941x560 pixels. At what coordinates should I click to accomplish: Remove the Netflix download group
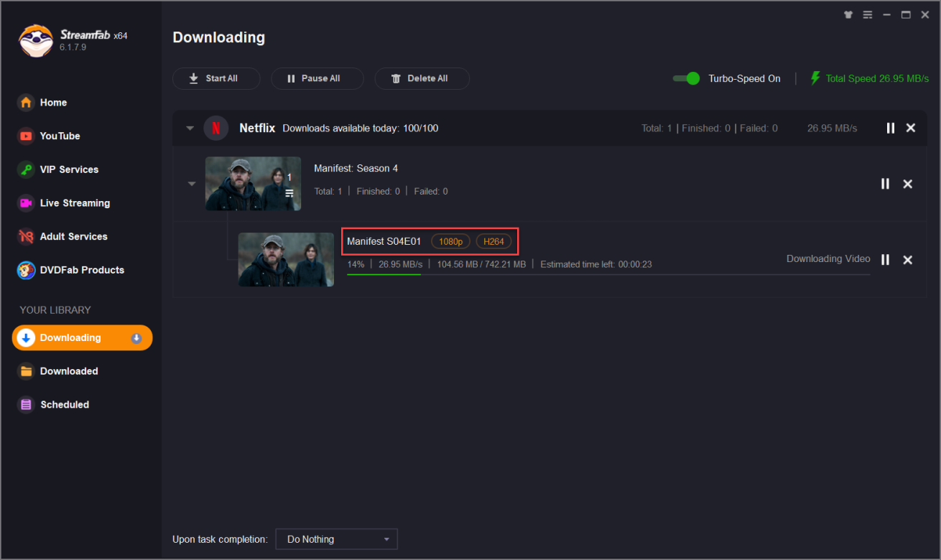point(911,128)
